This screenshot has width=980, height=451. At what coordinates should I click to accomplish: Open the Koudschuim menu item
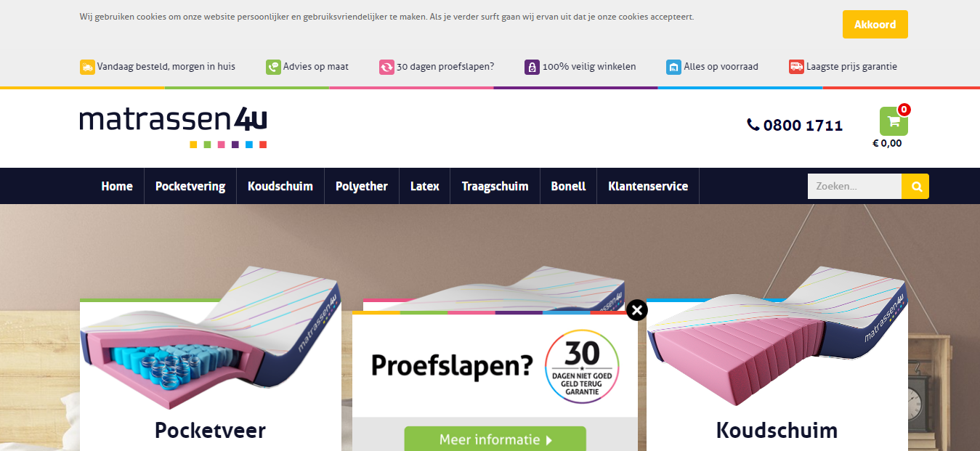point(280,186)
